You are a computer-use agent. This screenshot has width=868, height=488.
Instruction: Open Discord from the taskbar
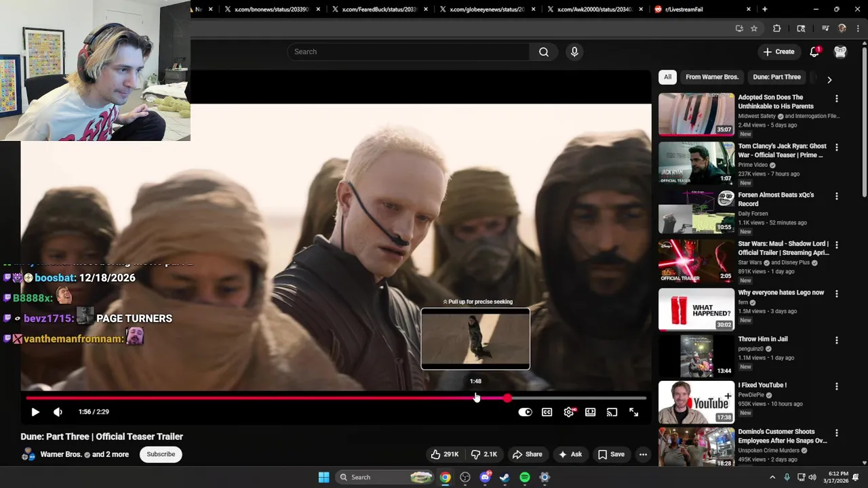click(x=485, y=477)
